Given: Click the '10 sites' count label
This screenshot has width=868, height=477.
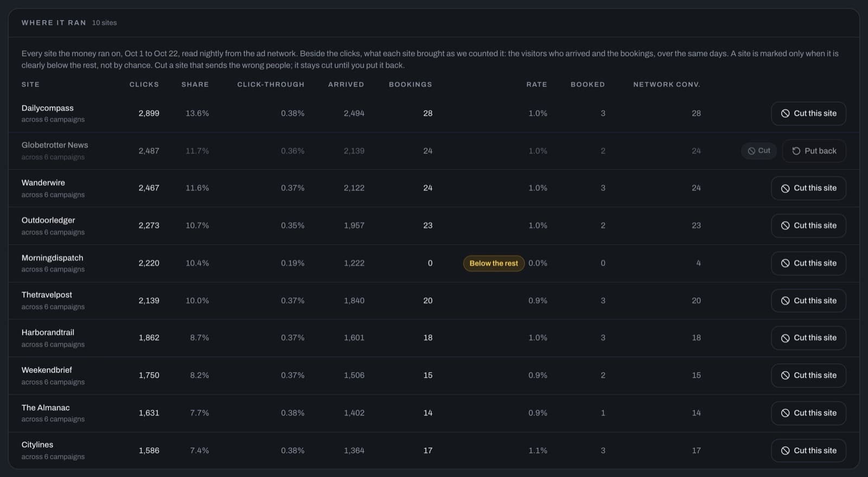Looking at the screenshot, I should 104,23.
